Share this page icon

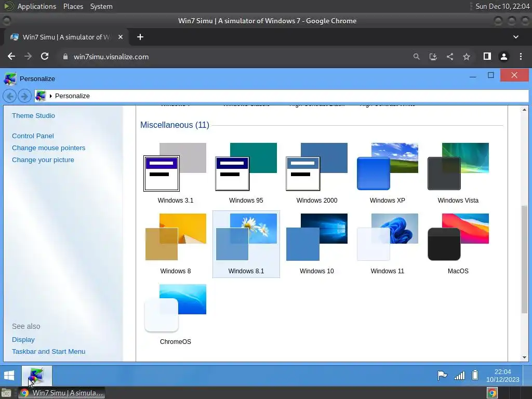450,57
